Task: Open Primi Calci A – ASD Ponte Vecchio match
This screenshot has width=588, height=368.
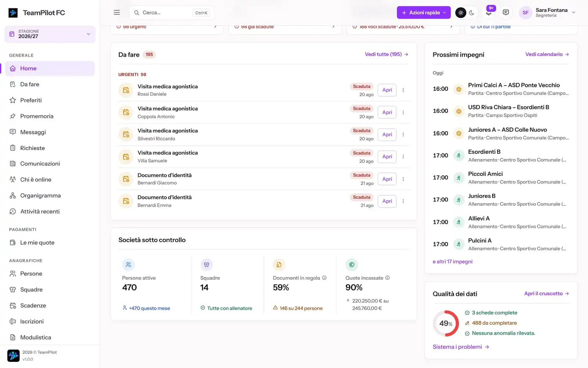Action: tap(501, 89)
